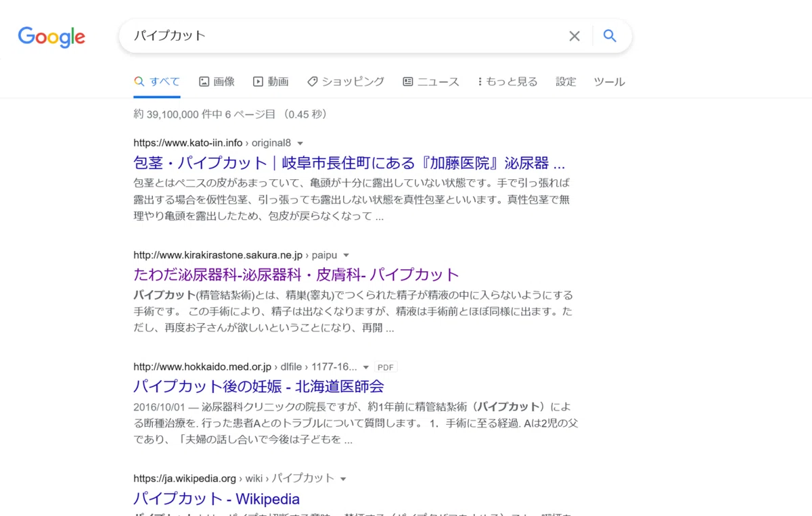Open パイプカット後の妊娠 - 北海道医師会 result
The width and height of the screenshot is (812, 516).
(258, 386)
